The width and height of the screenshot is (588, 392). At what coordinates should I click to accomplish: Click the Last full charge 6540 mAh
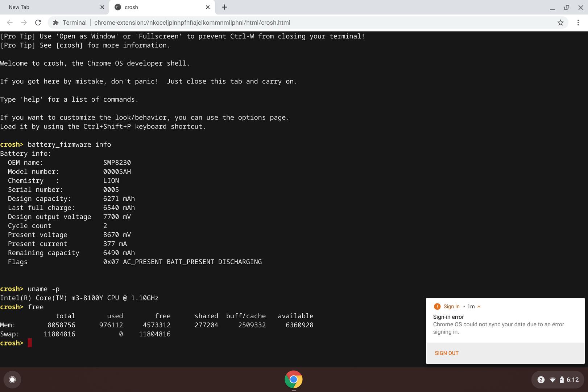(x=119, y=208)
